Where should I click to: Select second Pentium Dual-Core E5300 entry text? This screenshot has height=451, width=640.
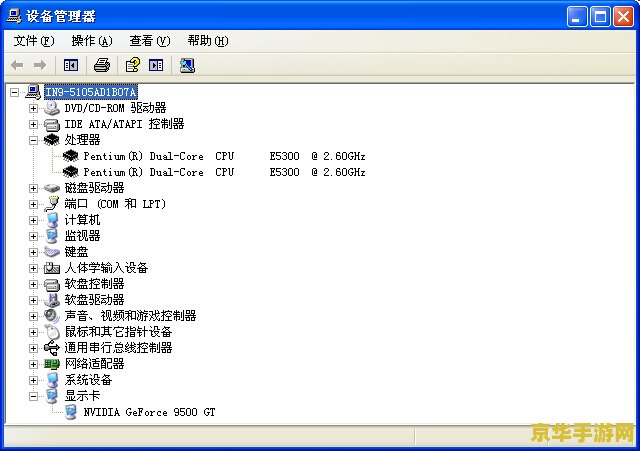pos(224,172)
